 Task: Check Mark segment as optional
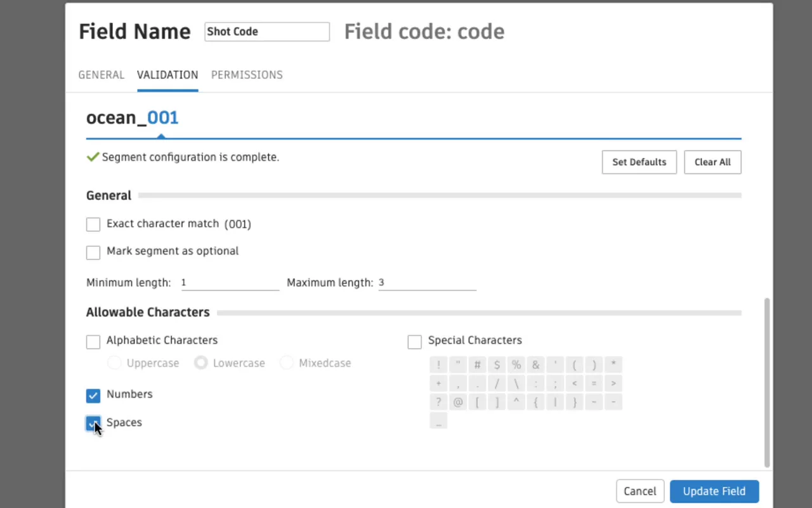tap(93, 252)
